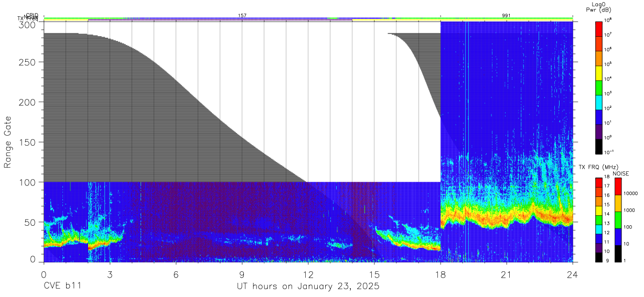The image size is (644, 297).
Task: Click the '150' tick label on the Range Gate axis
Action: click(x=28, y=142)
